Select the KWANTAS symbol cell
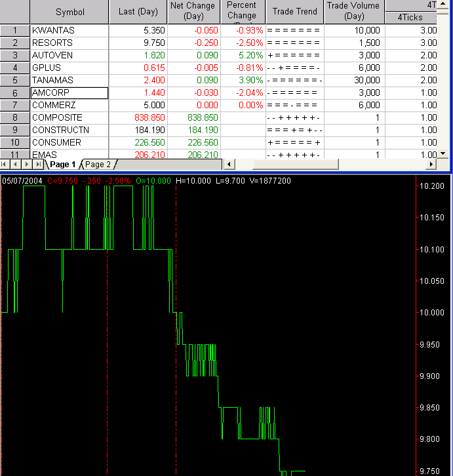 69,30
